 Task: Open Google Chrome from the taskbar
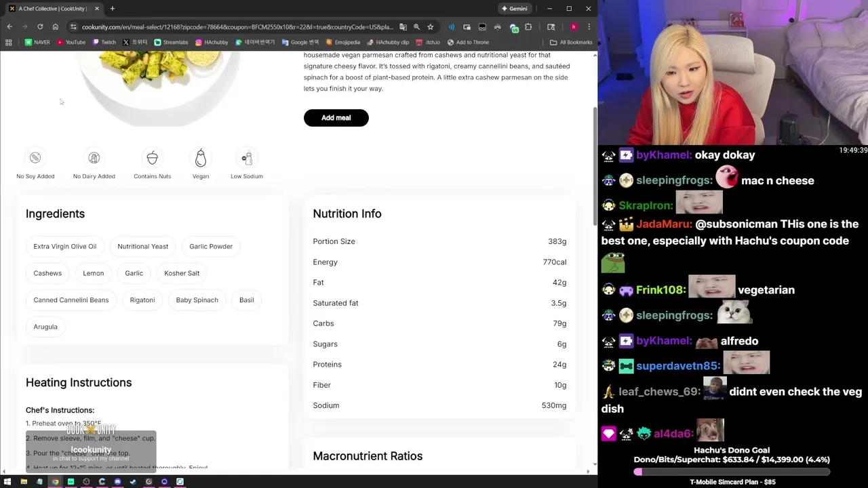[55, 482]
